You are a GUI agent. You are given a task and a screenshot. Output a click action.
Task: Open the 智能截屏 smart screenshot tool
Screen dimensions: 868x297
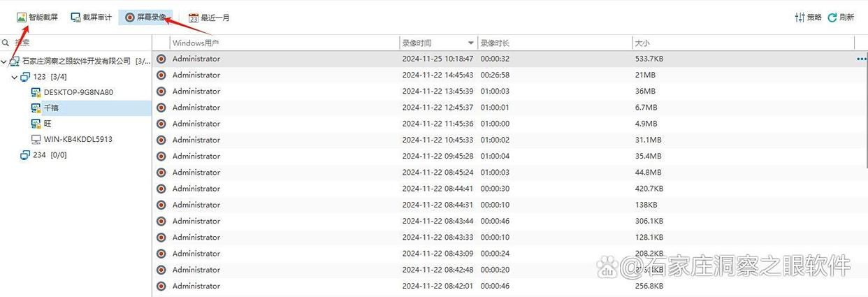pos(37,17)
